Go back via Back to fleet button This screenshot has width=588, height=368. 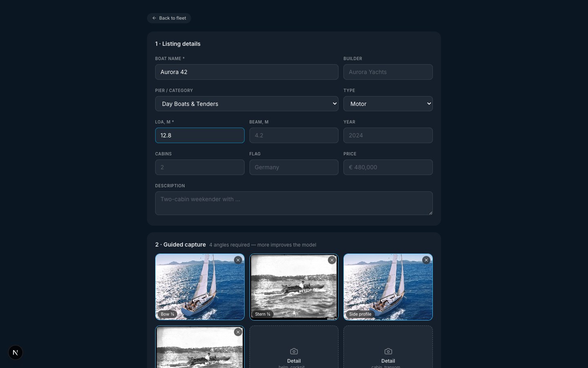pos(169,18)
